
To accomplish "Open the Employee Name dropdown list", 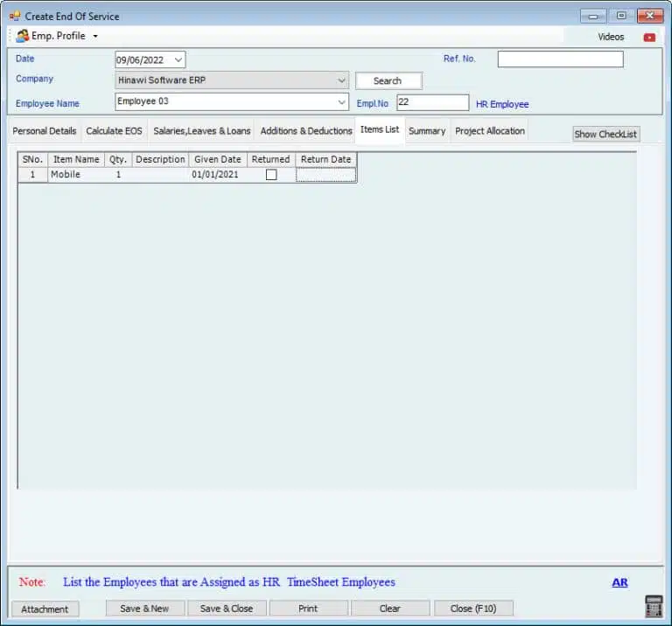I will pyautogui.click(x=341, y=102).
